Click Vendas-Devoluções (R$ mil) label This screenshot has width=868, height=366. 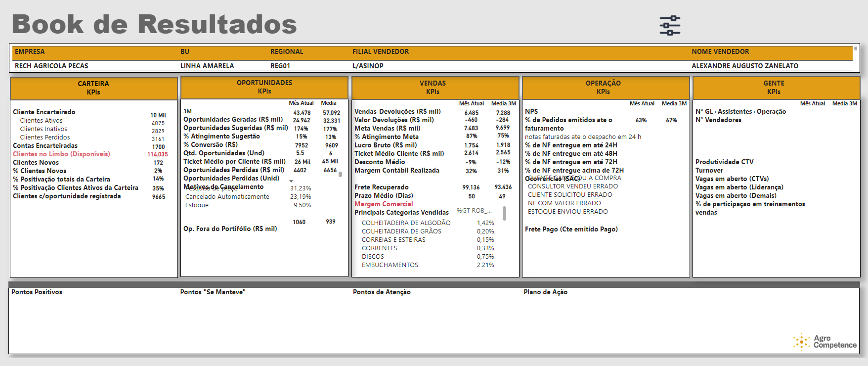coord(397,112)
